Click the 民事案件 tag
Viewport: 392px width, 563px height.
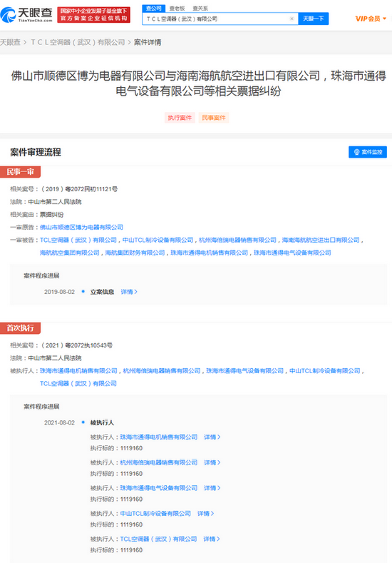pos(214,118)
